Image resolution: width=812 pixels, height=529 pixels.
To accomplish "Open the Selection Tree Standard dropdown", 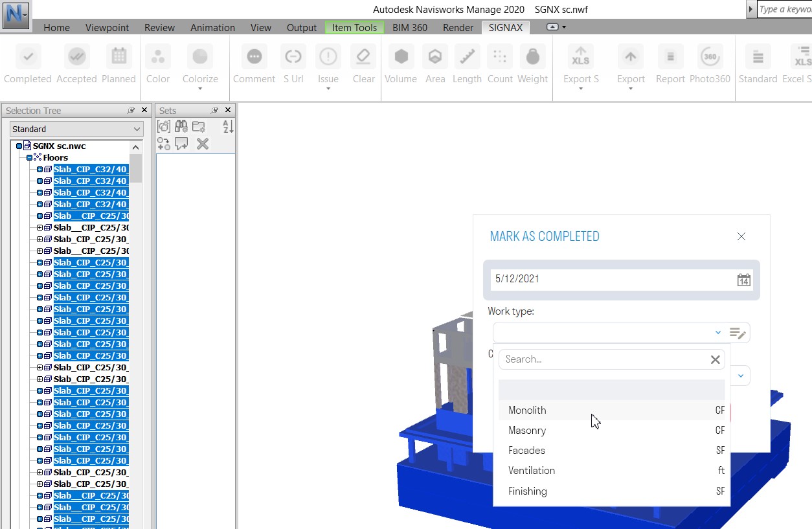I will pos(76,129).
